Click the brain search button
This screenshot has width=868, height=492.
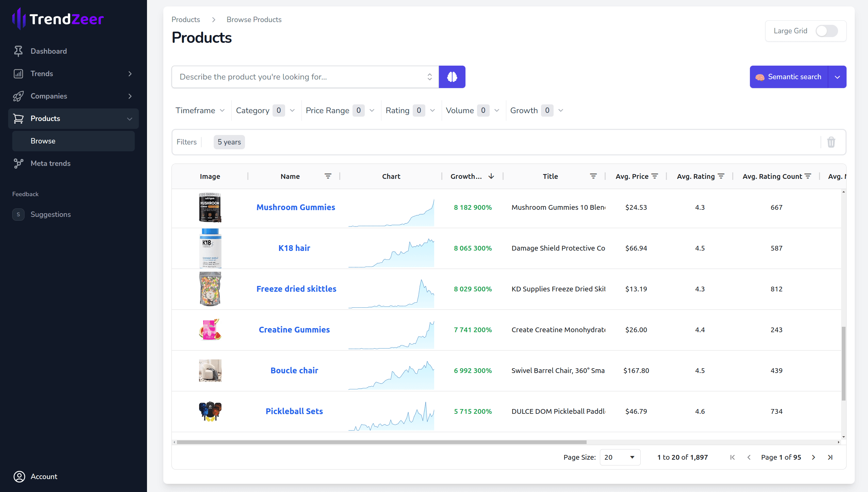452,77
